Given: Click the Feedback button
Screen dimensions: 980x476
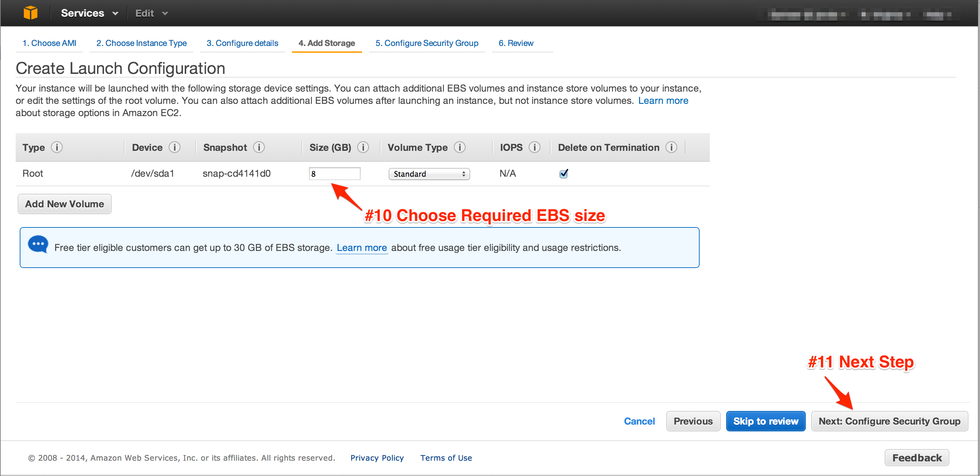Looking at the screenshot, I should tap(917, 458).
